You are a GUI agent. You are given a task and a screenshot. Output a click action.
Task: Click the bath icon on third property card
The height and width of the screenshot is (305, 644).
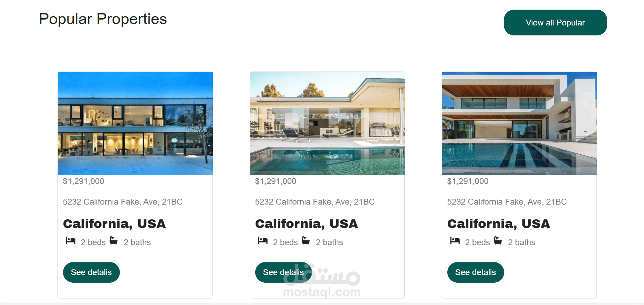[498, 240]
